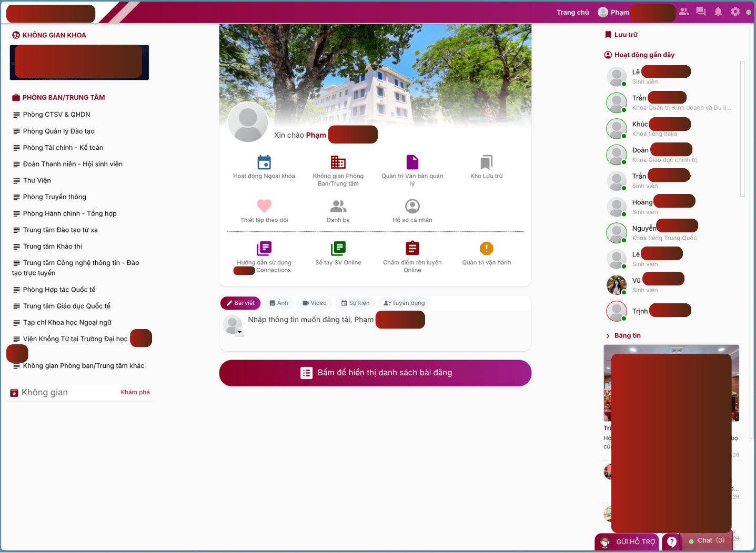Open Trung tâm Giáo dục Quốc tế

click(67, 306)
